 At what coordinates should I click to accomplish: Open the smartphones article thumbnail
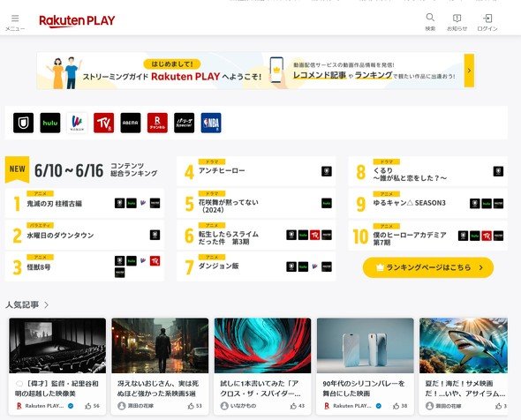click(x=366, y=346)
